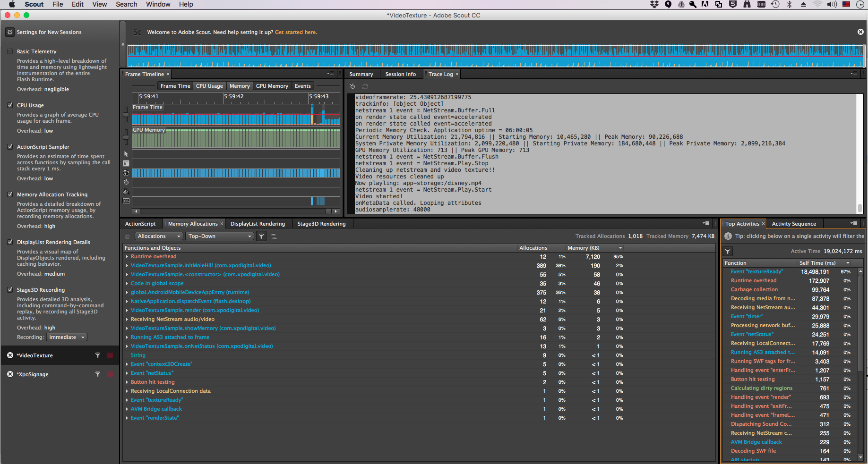Select the arrow selection tool in Frame Timeline sidebar
This screenshot has height=464, width=868.
pyautogui.click(x=126, y=154)
